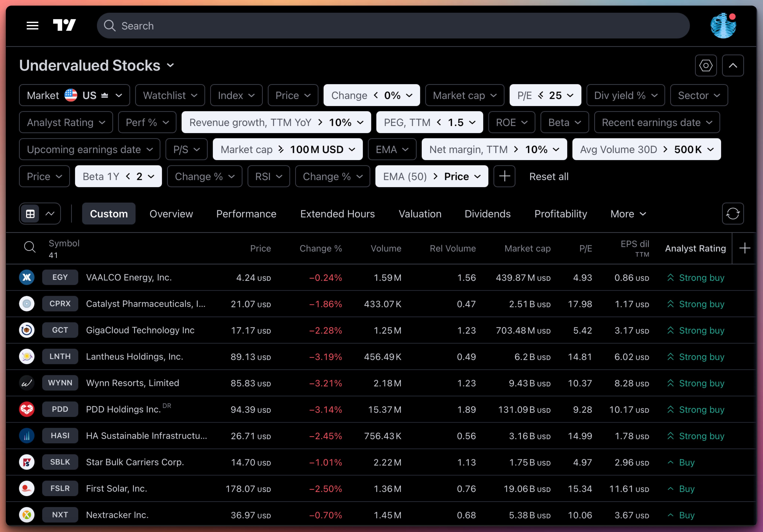Open the EGY ticker badge
Viewport: 763px width, 532px height.
60,277
